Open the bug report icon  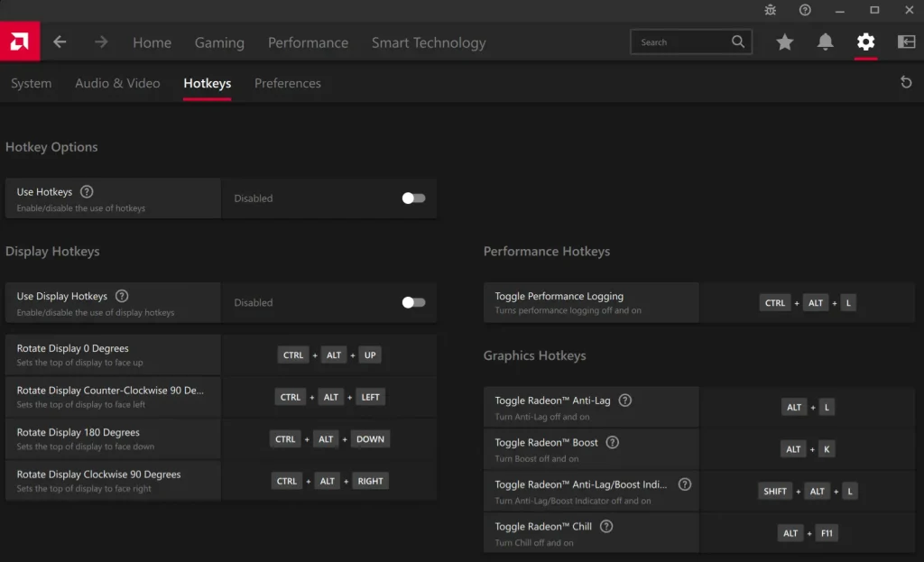771,10
